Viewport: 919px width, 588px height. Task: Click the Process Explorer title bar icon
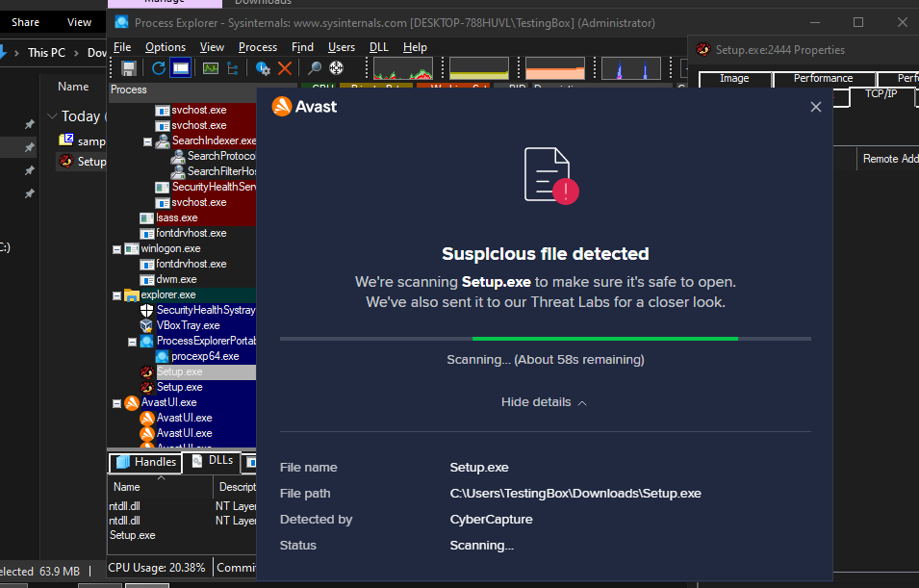pos(122,22)
